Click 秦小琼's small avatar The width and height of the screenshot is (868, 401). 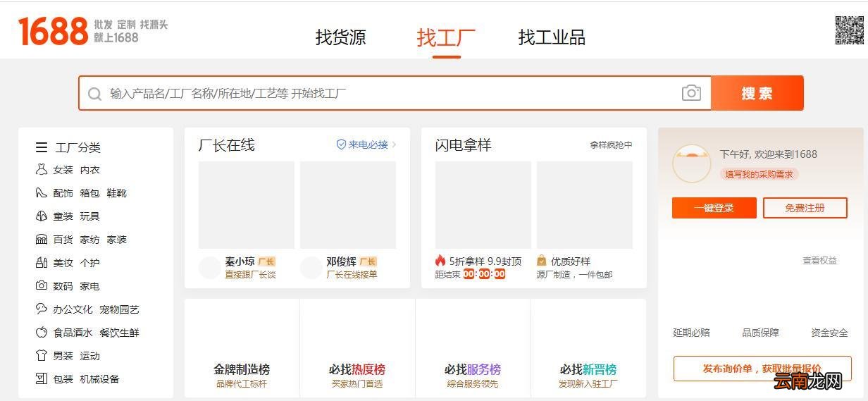tap(210, 267)
